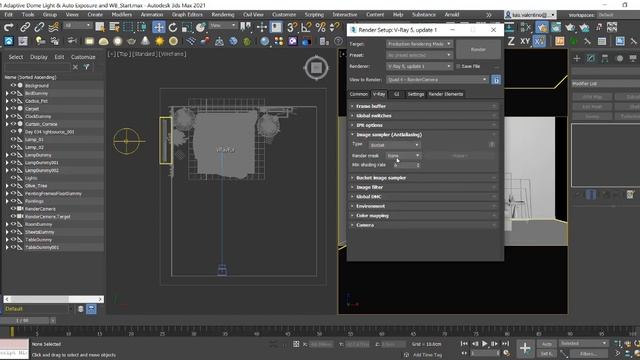Click the XY axis constraint button
Screen dimensions: 640x360
[525, 41]
